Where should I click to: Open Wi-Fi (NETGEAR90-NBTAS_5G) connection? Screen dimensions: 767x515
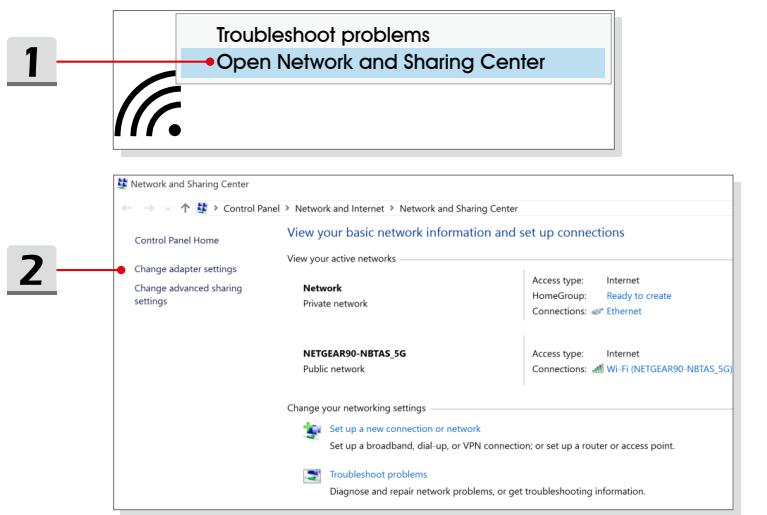click(x=669, y=369)
